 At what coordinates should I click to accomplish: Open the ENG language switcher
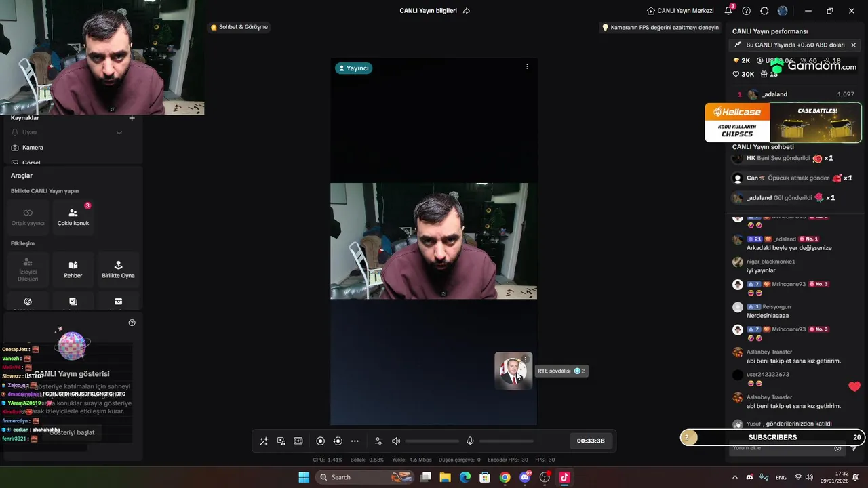coord(781,477)
